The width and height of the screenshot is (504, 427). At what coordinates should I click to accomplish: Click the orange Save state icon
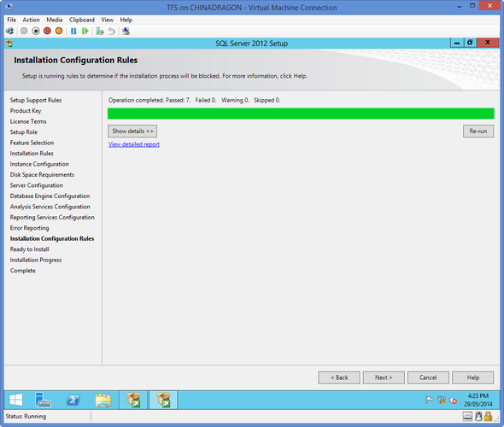59,31
